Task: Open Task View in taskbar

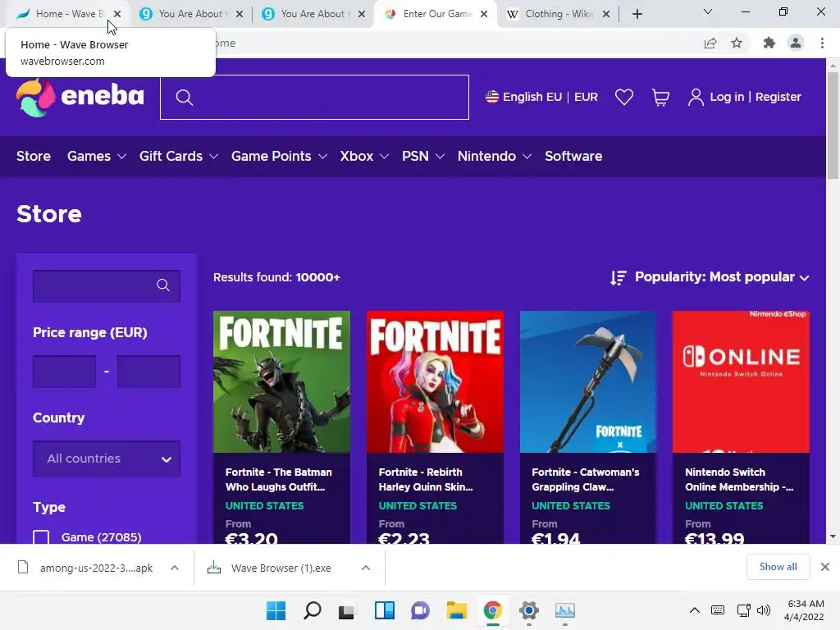Action: [x=347, y=610]
